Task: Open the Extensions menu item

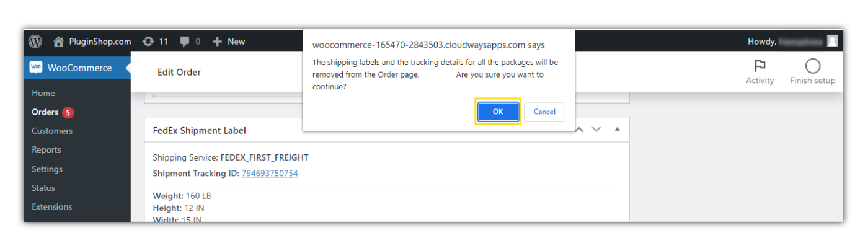Action: (52, 207)
